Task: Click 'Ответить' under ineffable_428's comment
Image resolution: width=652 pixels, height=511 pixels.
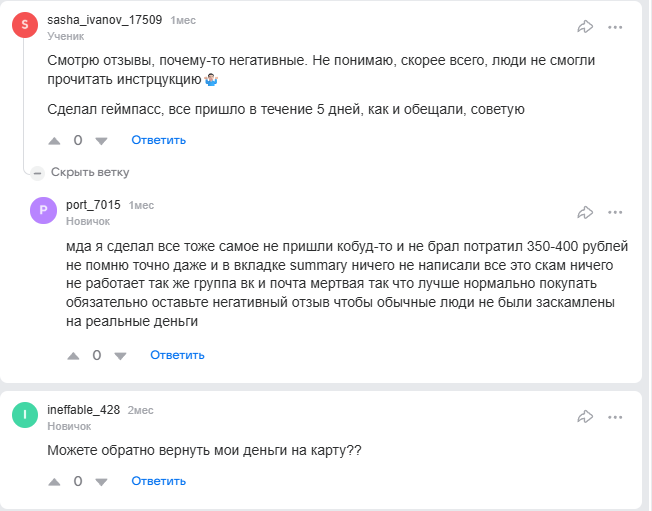Action: (158, 481)
